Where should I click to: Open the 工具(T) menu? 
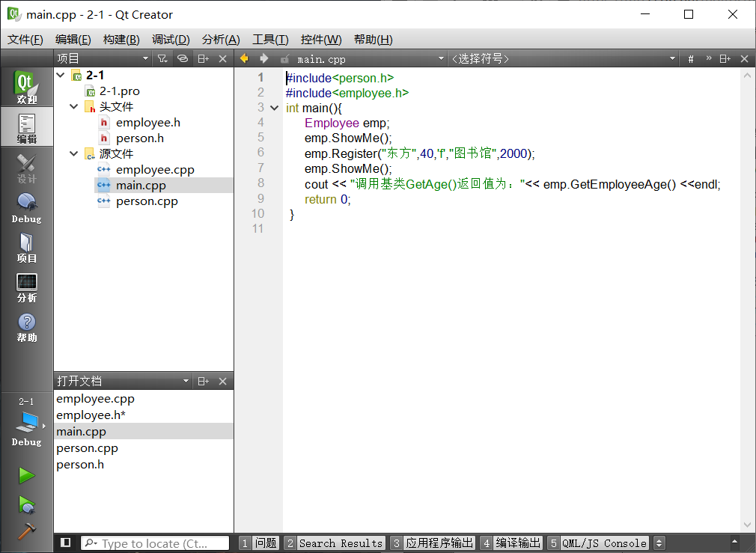pos(270,40)
